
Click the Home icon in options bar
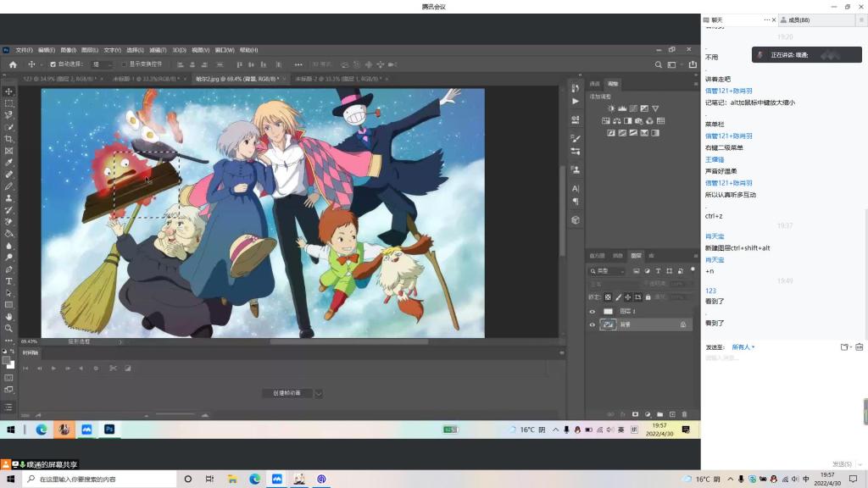pos(13,64)
